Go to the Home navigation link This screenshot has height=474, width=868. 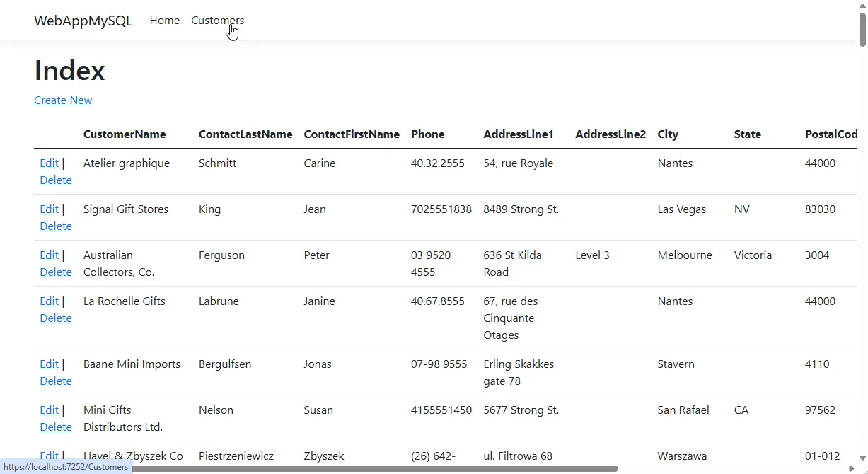click(x=164, y=21)
